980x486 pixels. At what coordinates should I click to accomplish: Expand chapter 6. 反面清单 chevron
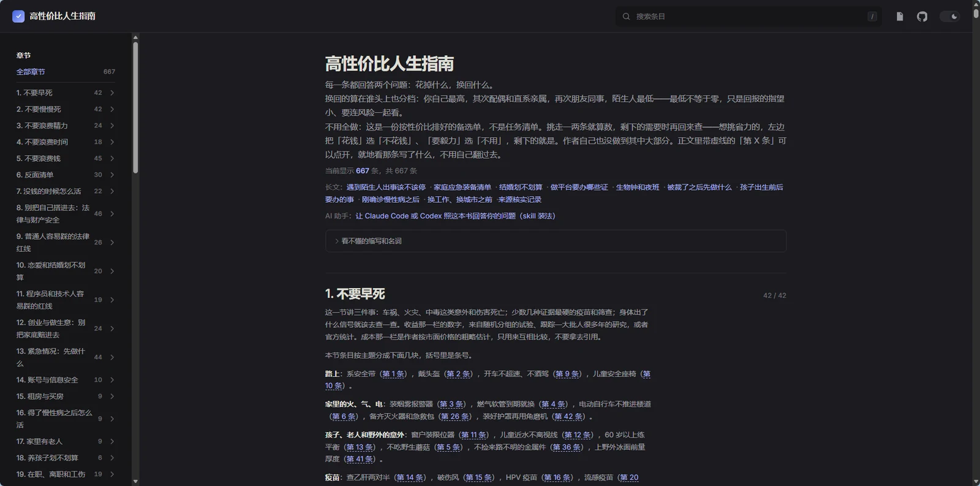pos(112,175)
